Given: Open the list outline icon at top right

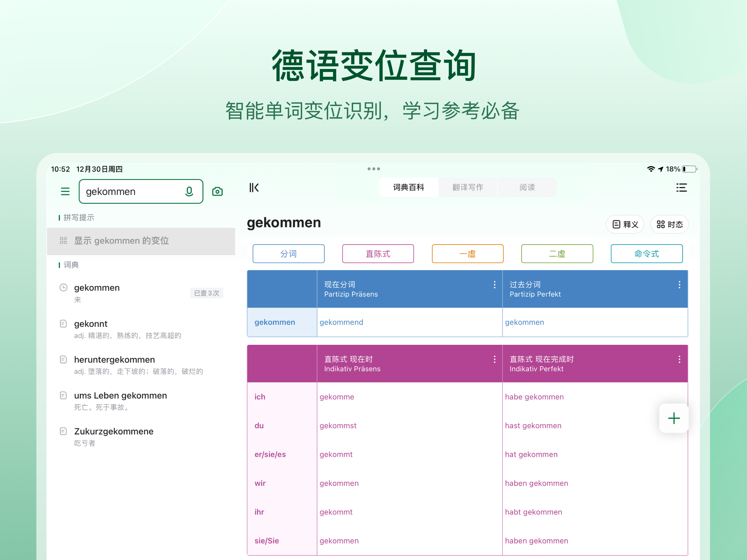Looking at the screenshot, I should [681, 188].
